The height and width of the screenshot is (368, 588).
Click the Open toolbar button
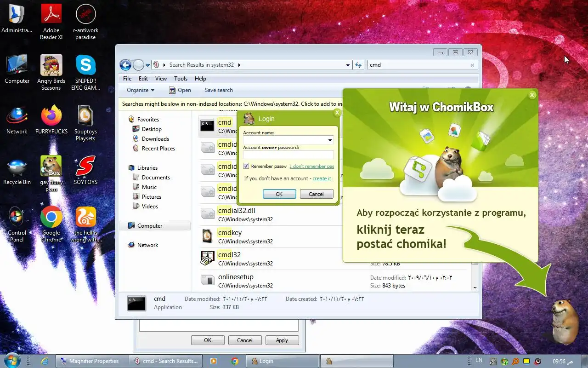coord(180,90)
